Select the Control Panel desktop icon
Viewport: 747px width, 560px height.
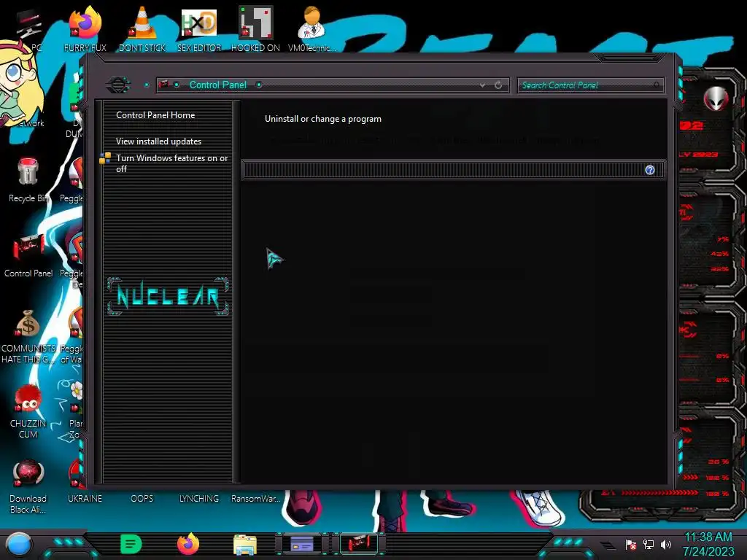coord(28,255)
